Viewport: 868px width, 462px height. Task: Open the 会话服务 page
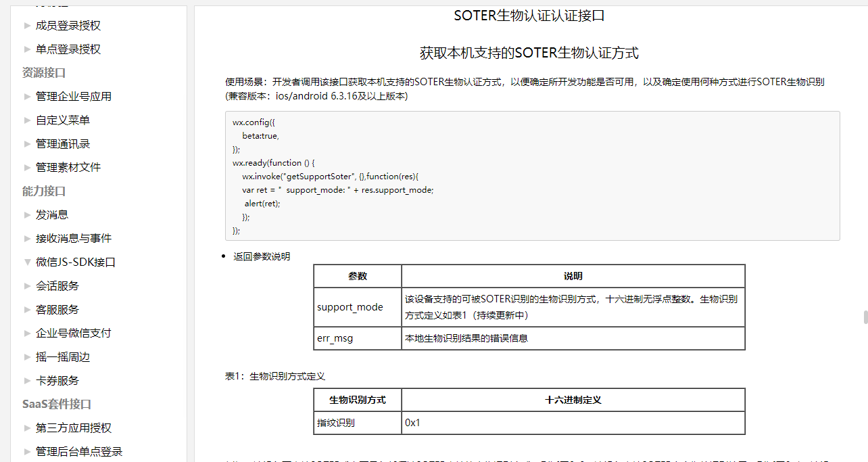[57, 286]
